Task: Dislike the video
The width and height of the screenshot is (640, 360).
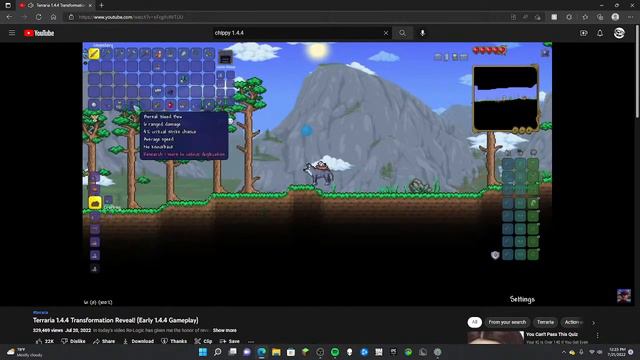Action: (x=73, y=341)
